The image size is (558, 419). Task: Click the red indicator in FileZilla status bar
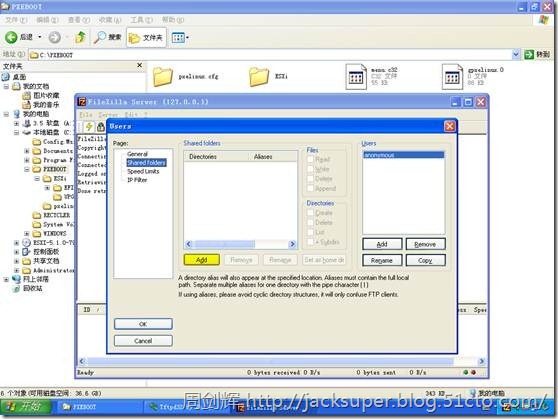(x=473, y=372)
